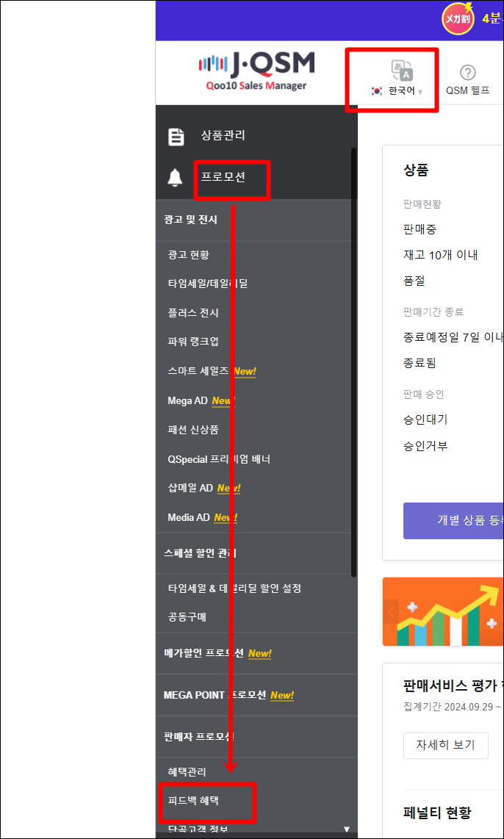
Task: Click 승인거부 status row
Action: click(425, 446)
